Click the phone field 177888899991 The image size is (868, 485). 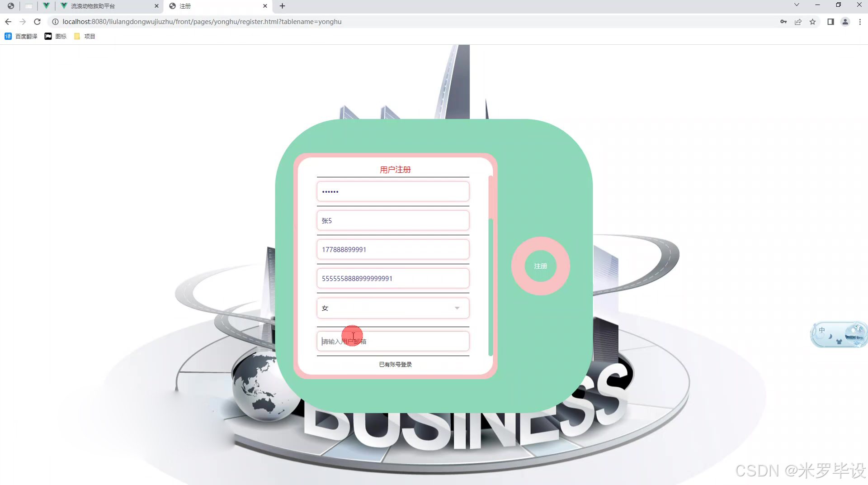tap(393, 249)
